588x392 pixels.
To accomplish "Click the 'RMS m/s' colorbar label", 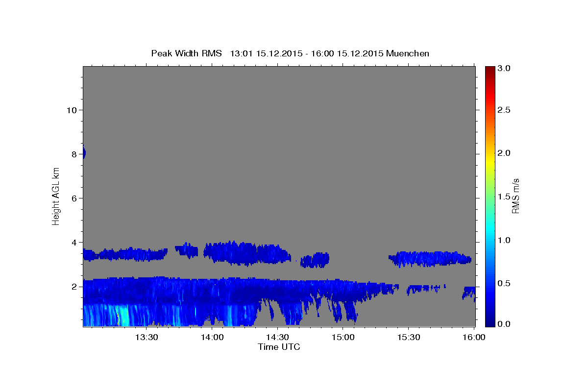I will 515,196.
